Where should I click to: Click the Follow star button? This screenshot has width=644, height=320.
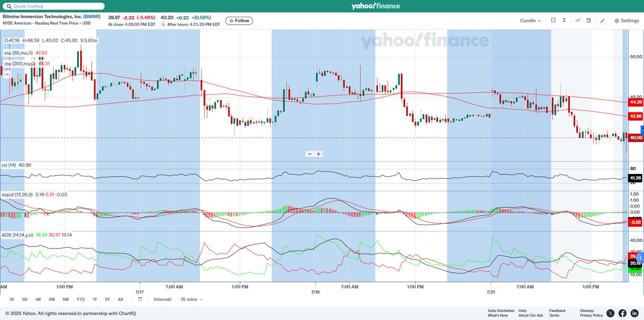coord(239,20)
